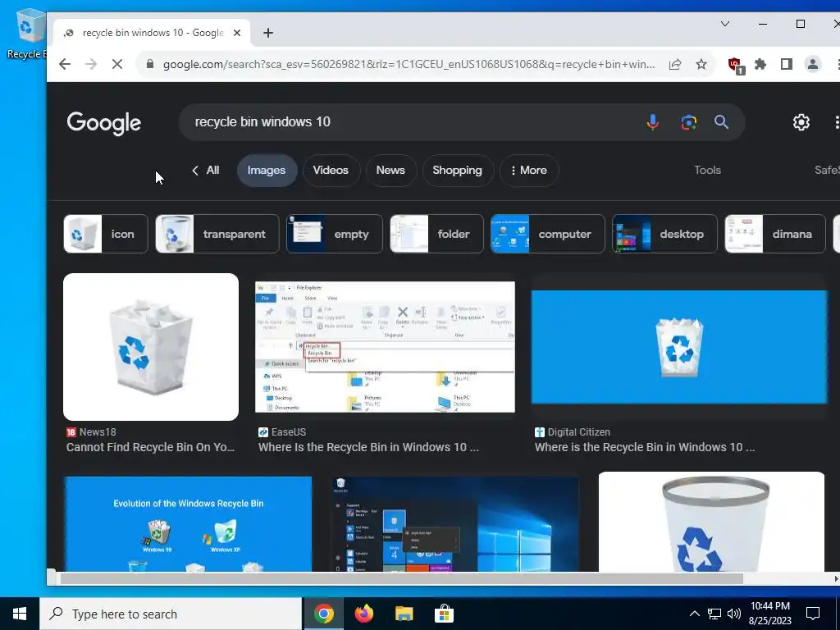This screenshot has width=840, height=630.
Task: Open the uBlock Origin extension icon
Action: [736, 66]
